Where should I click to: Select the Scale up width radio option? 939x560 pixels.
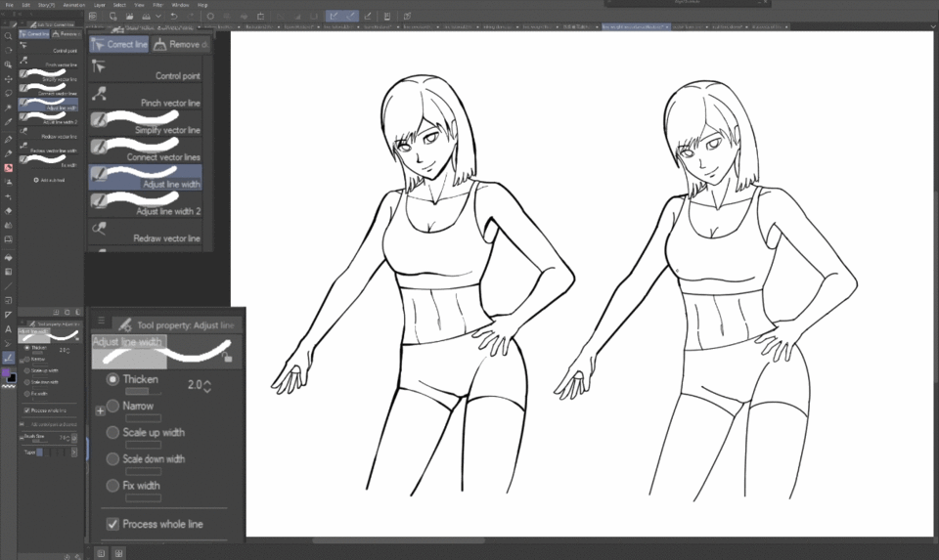(113, 432)
